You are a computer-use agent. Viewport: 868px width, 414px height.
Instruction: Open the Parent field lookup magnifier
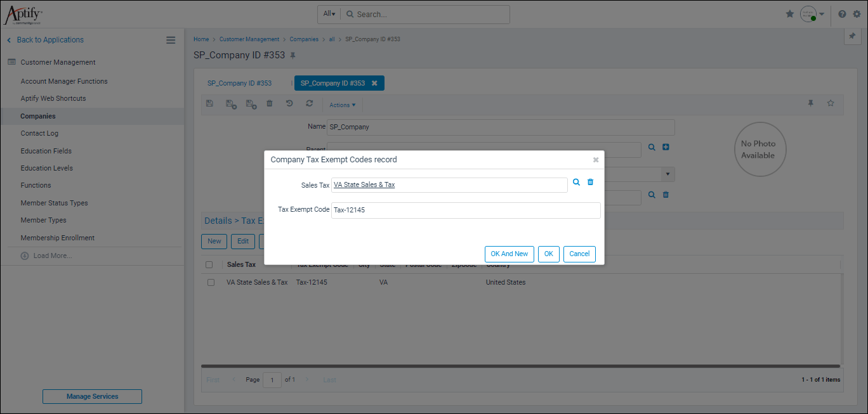point(652,147)
